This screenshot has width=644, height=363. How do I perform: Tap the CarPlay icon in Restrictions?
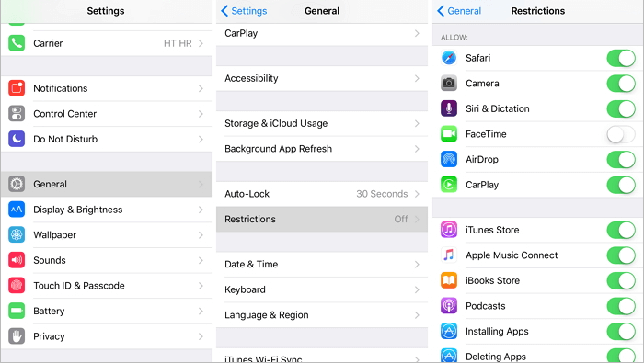449,185
